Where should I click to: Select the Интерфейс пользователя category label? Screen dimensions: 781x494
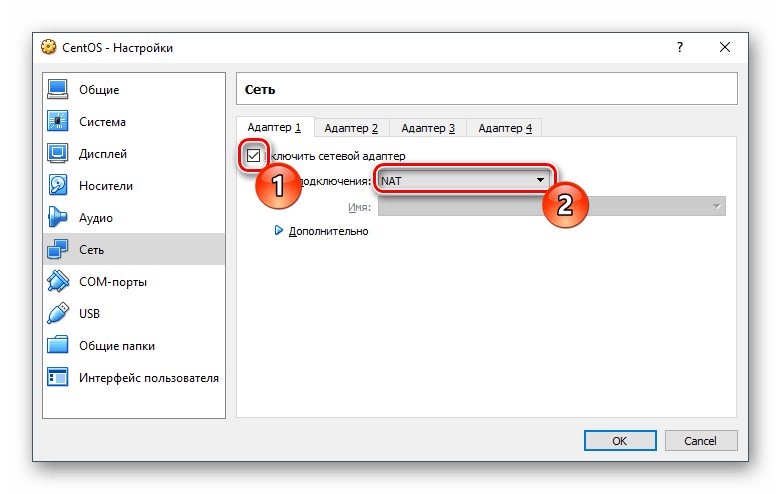coord(148,378)
